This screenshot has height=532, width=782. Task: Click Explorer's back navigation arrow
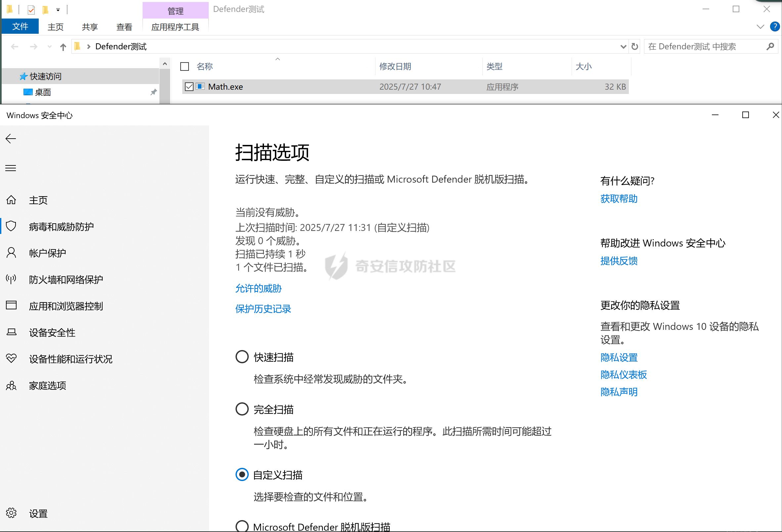[15, 46]
